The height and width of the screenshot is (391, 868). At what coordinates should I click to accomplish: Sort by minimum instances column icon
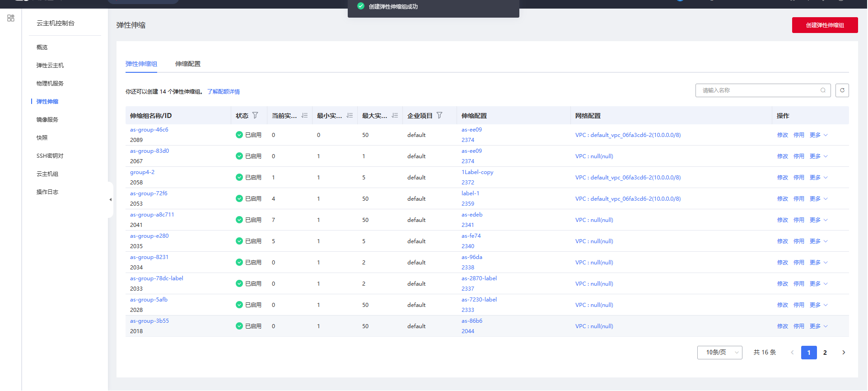(x=350, y=116)
